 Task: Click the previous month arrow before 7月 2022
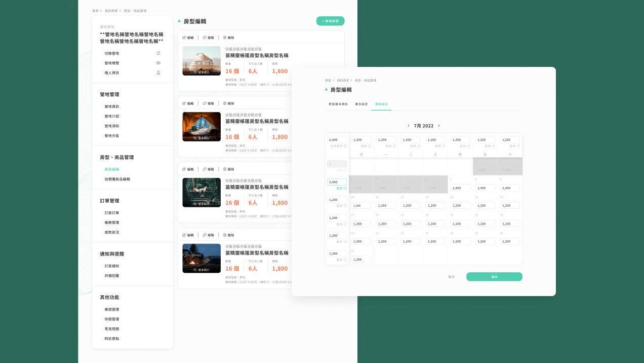pos(409,125)
